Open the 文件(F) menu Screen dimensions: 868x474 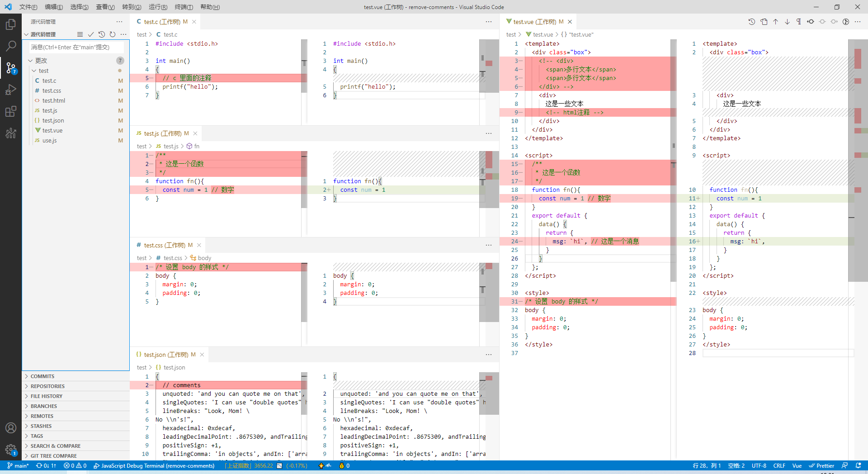pyautogui.click(x=28, y=7)
